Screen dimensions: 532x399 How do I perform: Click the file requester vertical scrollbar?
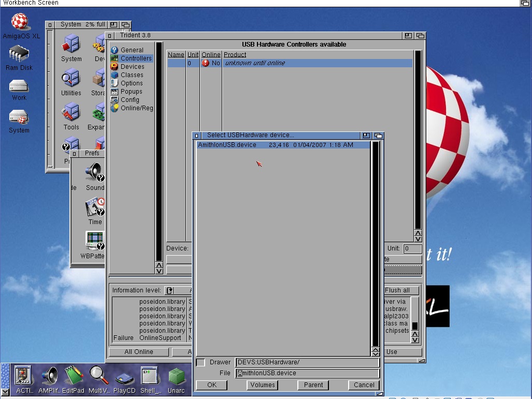pyautogui.click(x=375, y=244)
